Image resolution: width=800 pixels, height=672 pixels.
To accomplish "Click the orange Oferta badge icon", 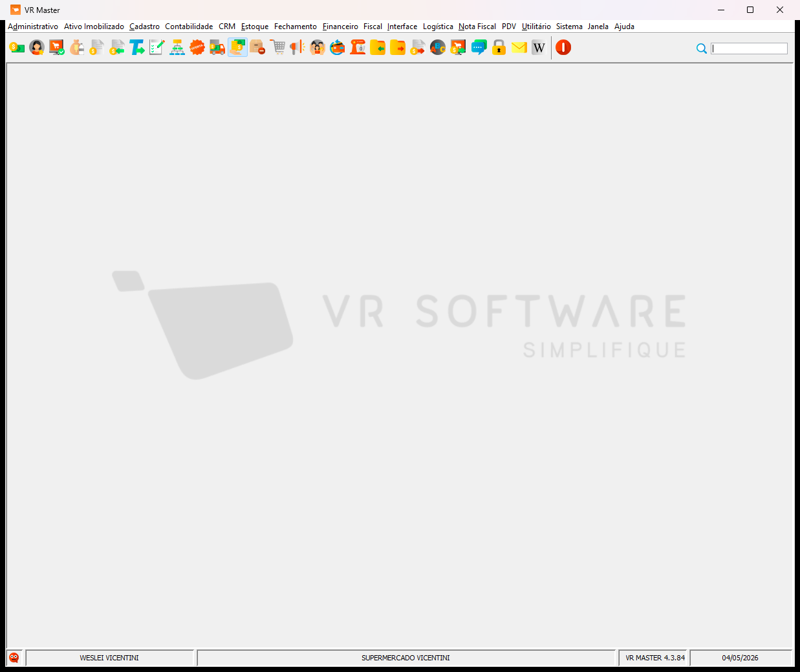I will pyautogui.click(x=197, y=47).
